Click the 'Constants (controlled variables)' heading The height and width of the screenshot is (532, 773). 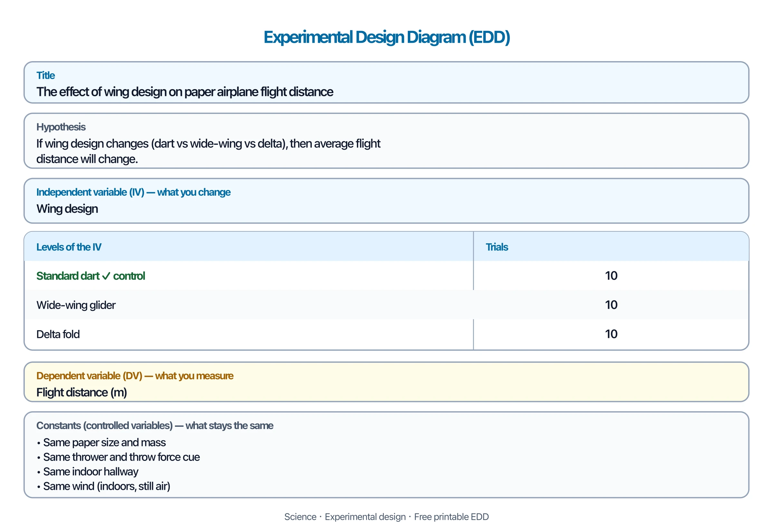[x=155, y=426]
